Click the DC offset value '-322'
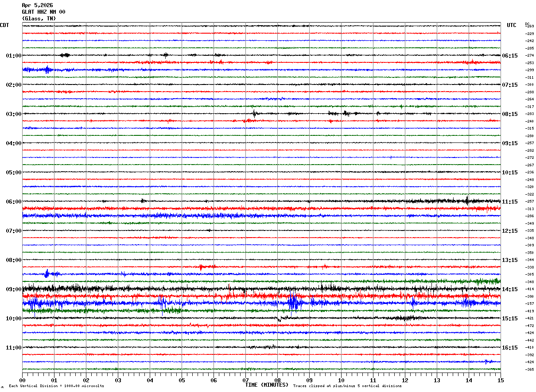The width and height of the screenshot is (536, 392). pyautogui.click(x=529, y=194)
